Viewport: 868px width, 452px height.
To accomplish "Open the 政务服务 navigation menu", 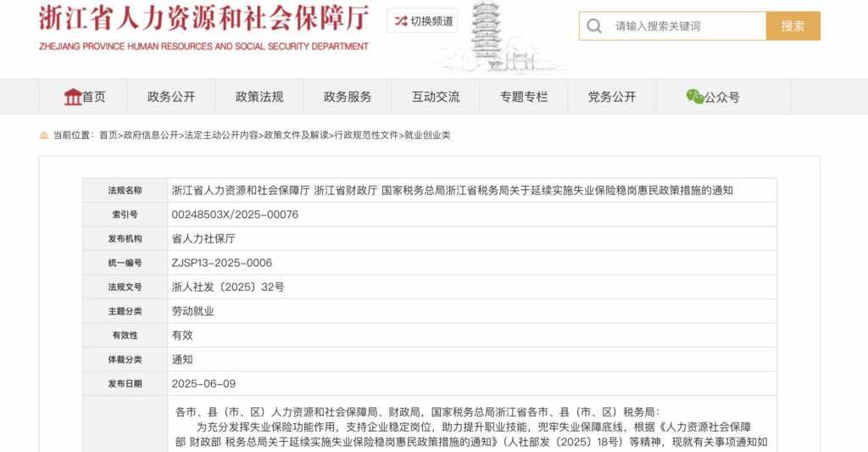I will tap(347, 97).
